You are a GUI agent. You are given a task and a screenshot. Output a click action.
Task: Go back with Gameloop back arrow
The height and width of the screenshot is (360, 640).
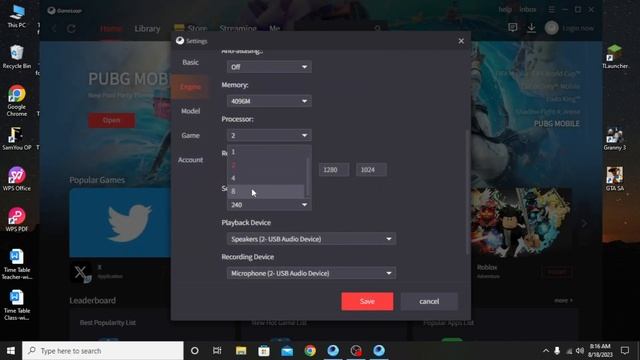54,29
